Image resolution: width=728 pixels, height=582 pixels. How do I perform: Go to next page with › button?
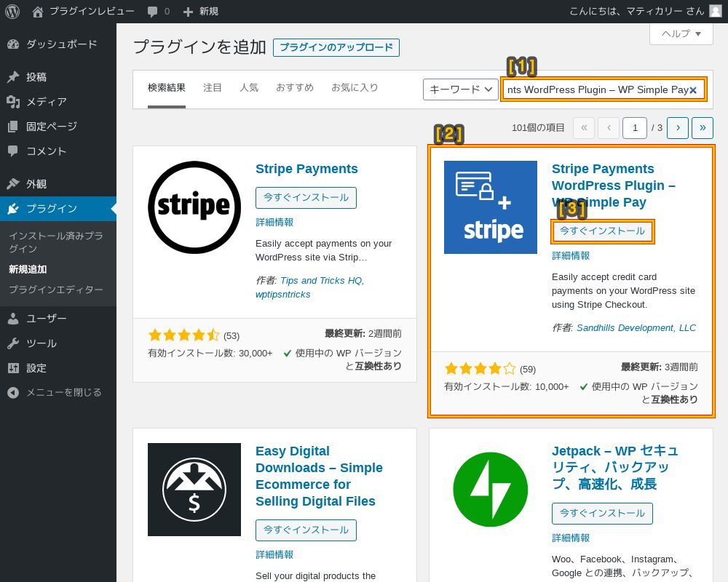[678, 127]
